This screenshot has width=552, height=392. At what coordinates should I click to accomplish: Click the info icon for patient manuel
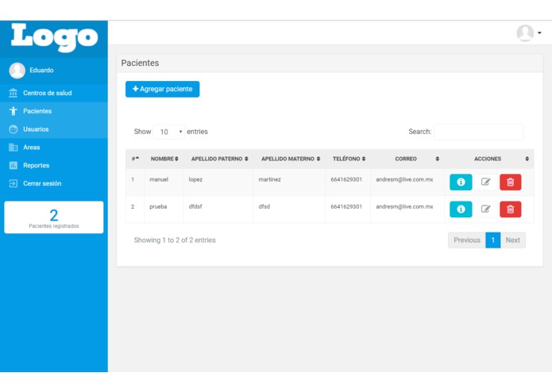click(461, 182)
